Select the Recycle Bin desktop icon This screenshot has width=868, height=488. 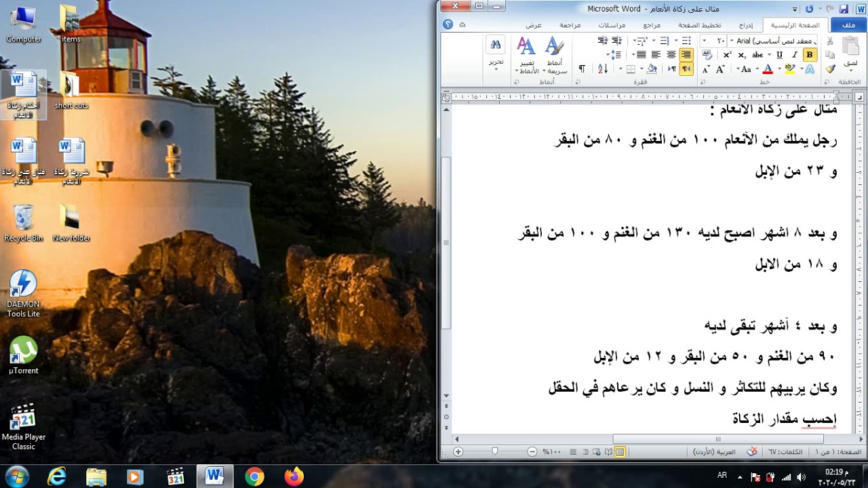click(23, 222)
